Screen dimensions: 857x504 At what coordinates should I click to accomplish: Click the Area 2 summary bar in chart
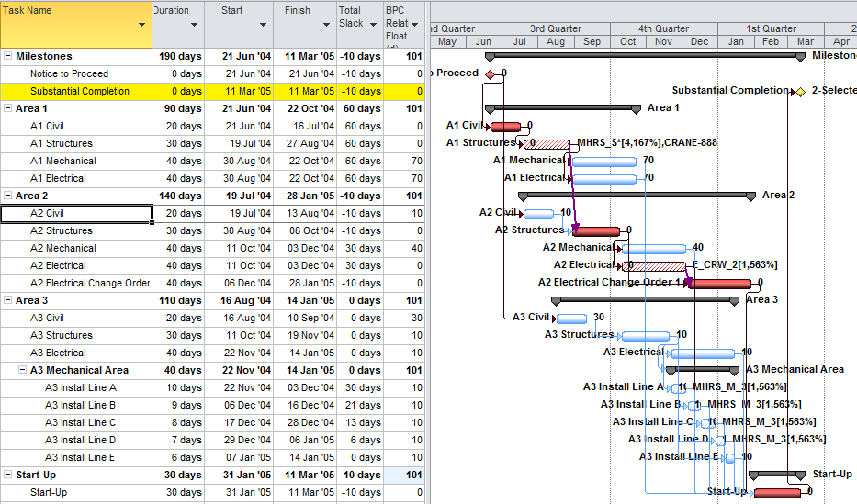[x=637, y=195]
